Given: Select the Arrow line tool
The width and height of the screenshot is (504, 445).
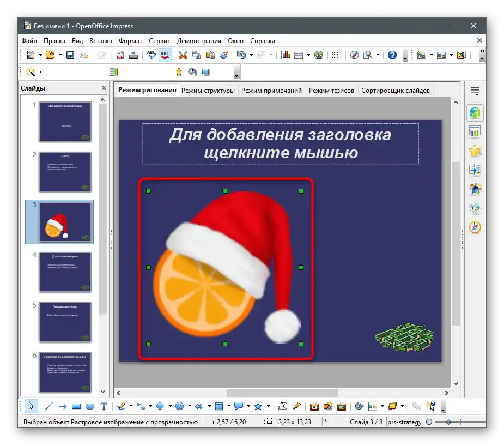Looking at the screenshot, I should click(x=62, y=406).
